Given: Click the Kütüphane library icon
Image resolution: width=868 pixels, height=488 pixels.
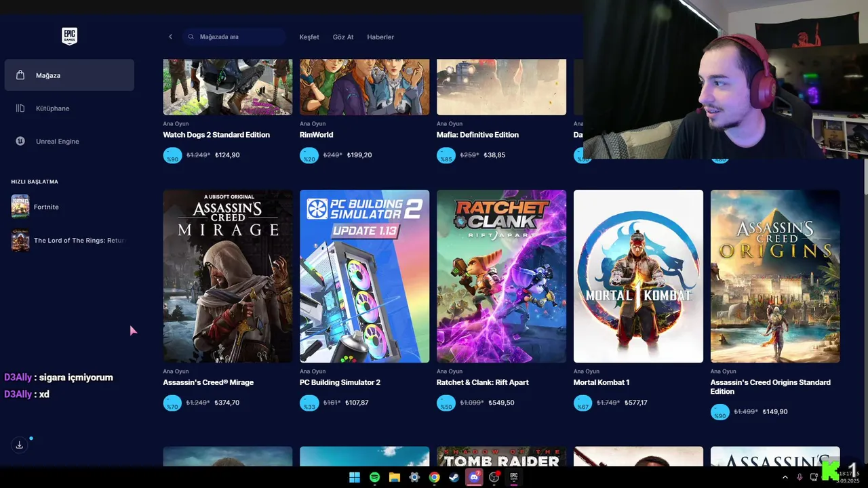Looking at the screenshot, I should click(x=20, y=108).
